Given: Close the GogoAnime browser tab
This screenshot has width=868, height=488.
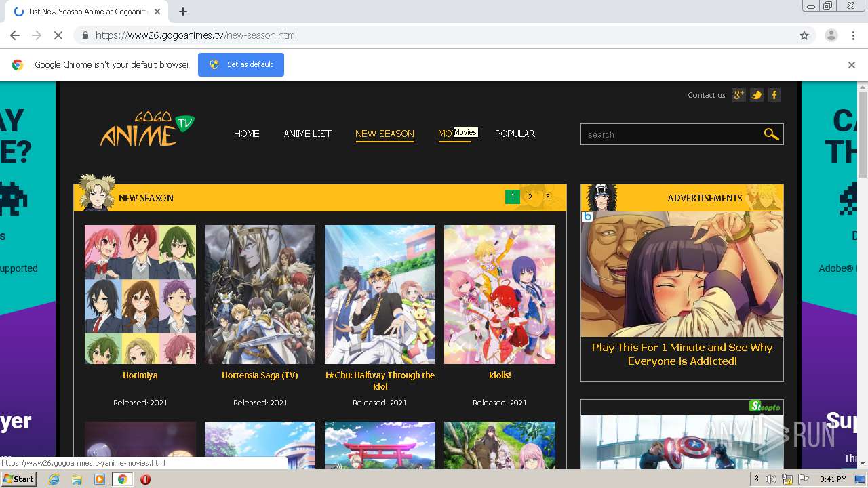Looking at the screenshot, I should click(x=157, y=12).
